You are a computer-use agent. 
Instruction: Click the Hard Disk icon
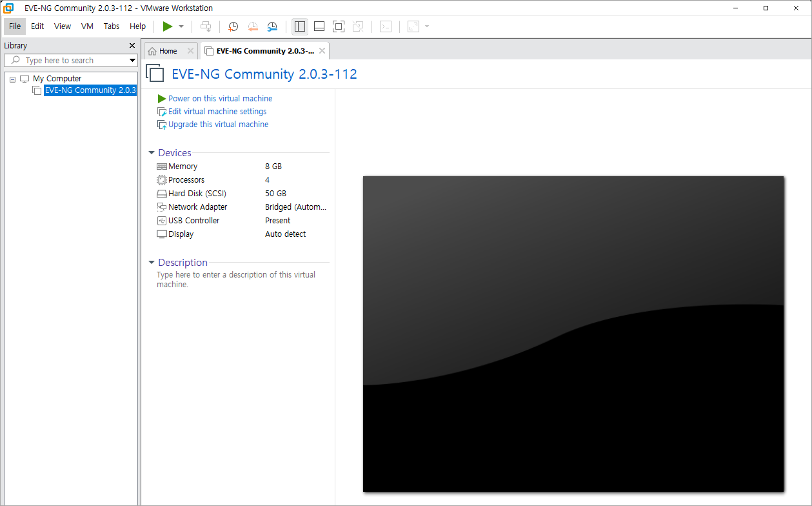162,194
